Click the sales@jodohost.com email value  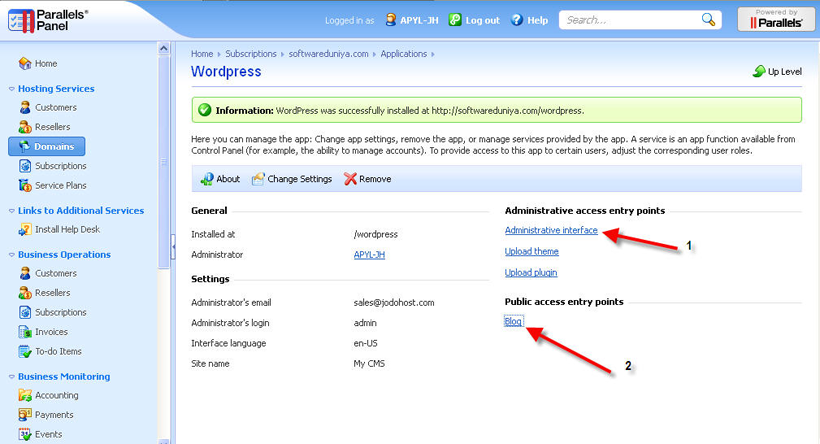(x=394, y=302)
